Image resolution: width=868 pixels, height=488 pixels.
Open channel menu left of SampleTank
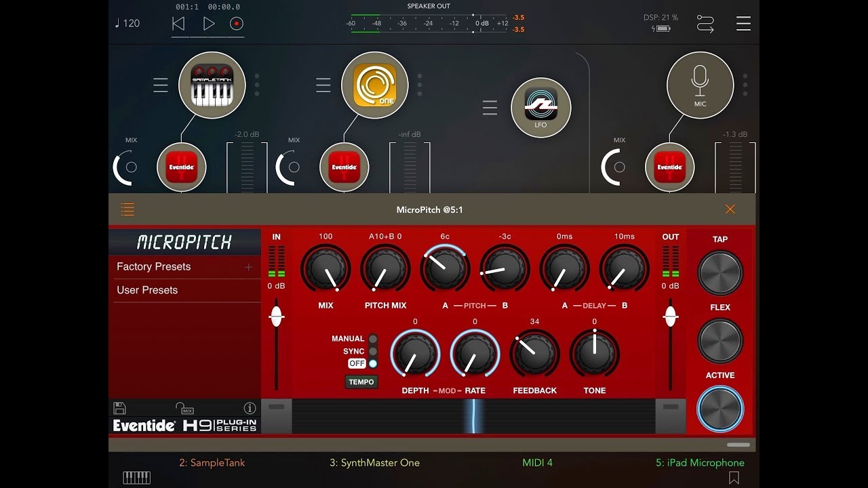[161, 85]
